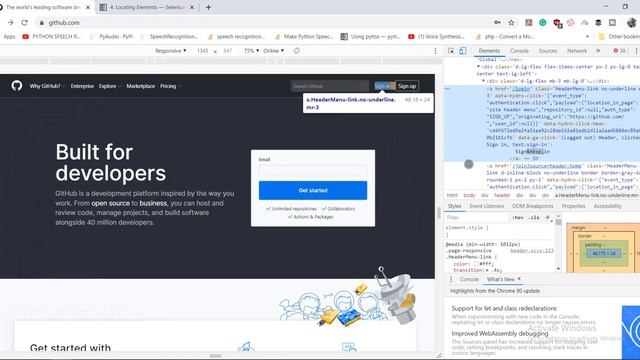Click the stacked layers extension icon
The image size is (640, 360).
(598, 22)
